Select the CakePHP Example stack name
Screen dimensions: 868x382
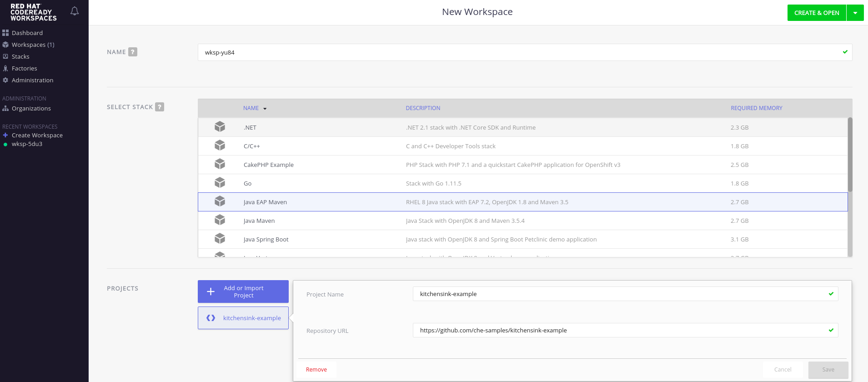(x=269, y=165)
